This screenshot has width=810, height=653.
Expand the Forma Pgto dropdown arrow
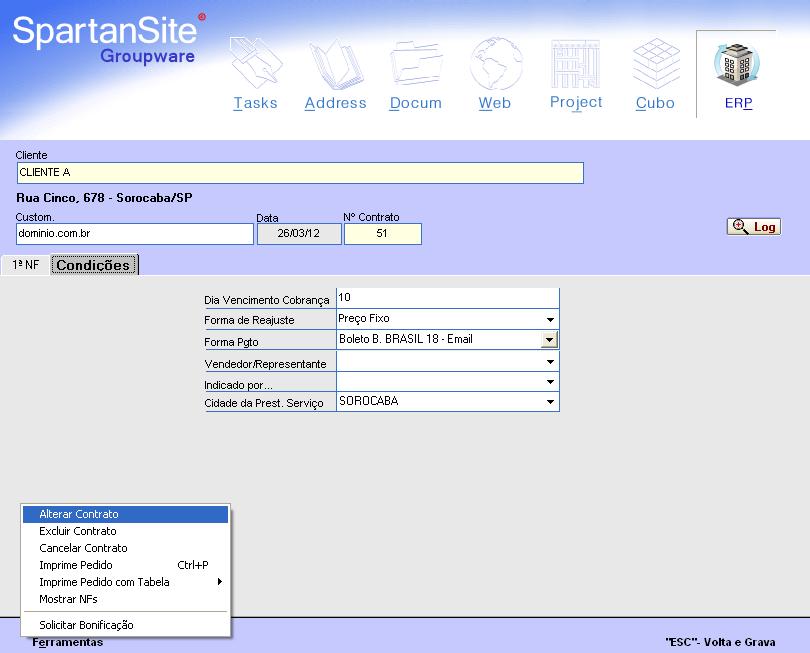click(549, 339)
